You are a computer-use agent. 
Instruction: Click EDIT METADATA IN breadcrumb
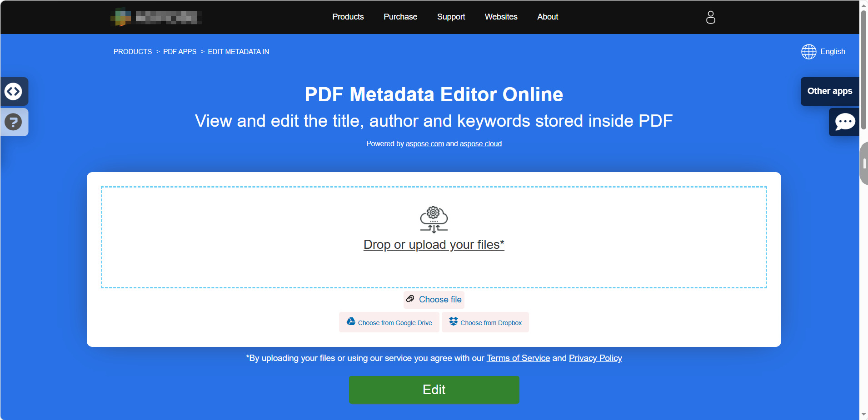click(x=239, y=52)
